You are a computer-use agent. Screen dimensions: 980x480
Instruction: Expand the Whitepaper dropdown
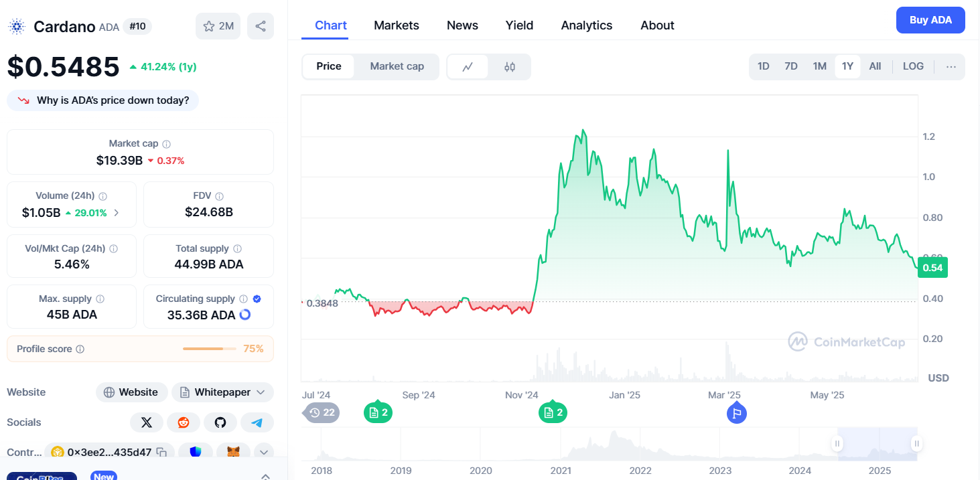(x=222, y=392)
